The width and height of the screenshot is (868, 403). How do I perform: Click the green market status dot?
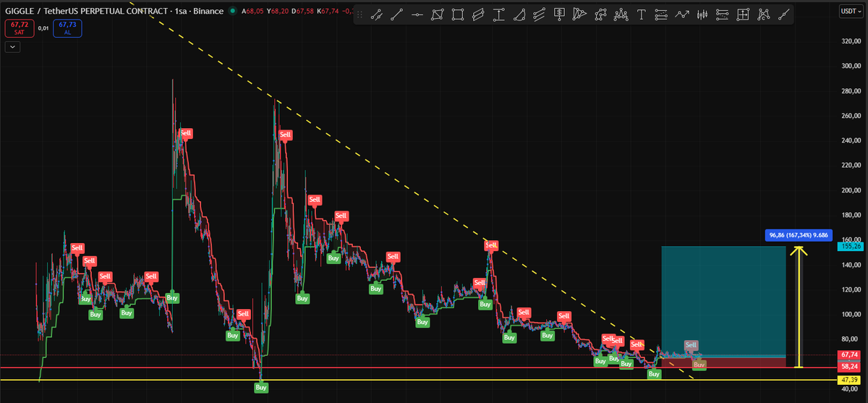coord(231,11)
